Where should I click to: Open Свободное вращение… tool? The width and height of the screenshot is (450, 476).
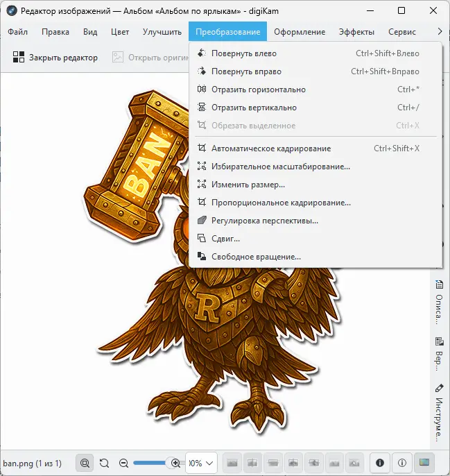[315, 256]
